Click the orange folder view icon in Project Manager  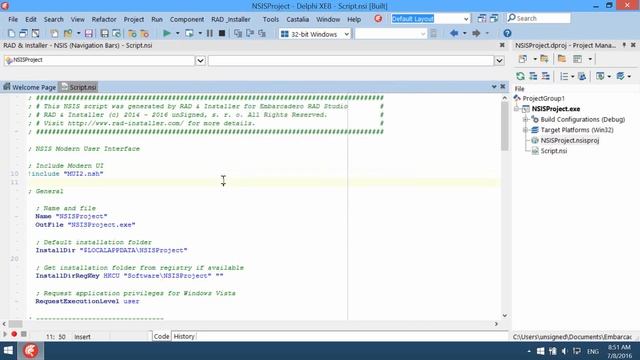pos(562,59)
